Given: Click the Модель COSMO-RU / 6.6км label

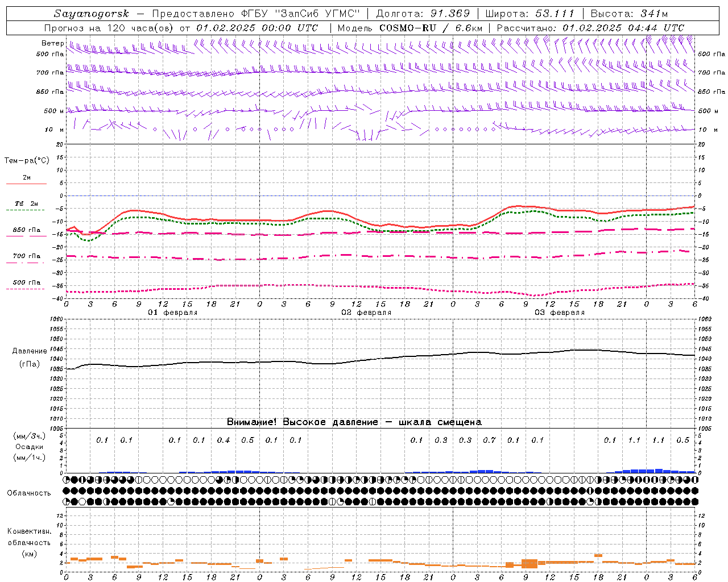Looking at the screenshot, I should (409, 28).
